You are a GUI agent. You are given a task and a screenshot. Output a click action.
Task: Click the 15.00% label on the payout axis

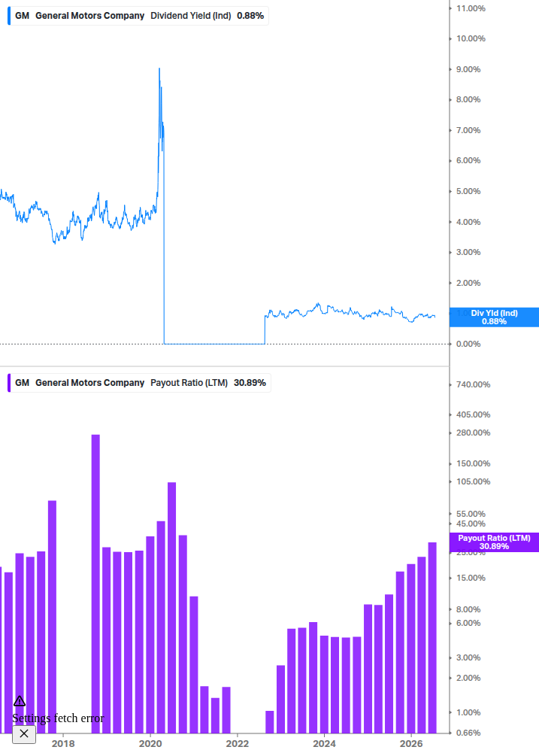(471, 578)
